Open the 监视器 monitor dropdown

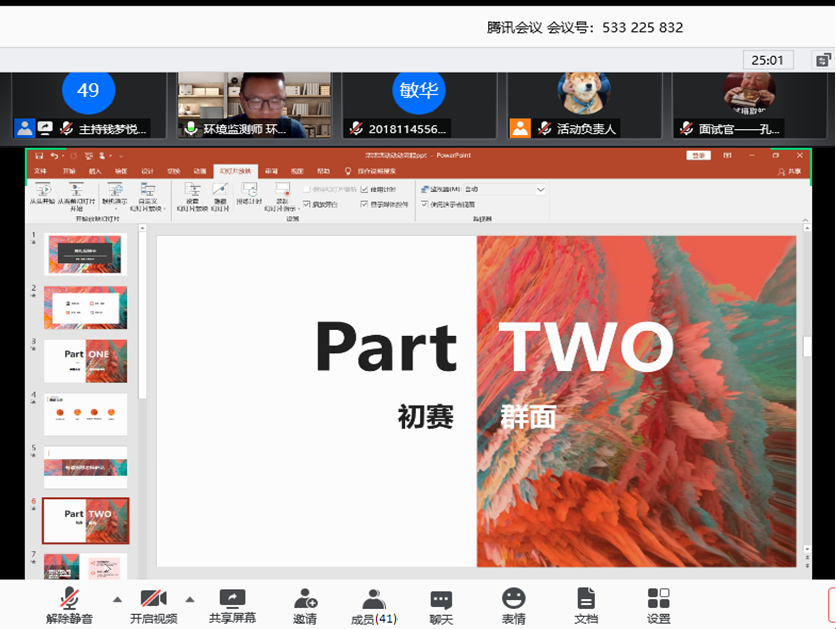pos(541,189)
